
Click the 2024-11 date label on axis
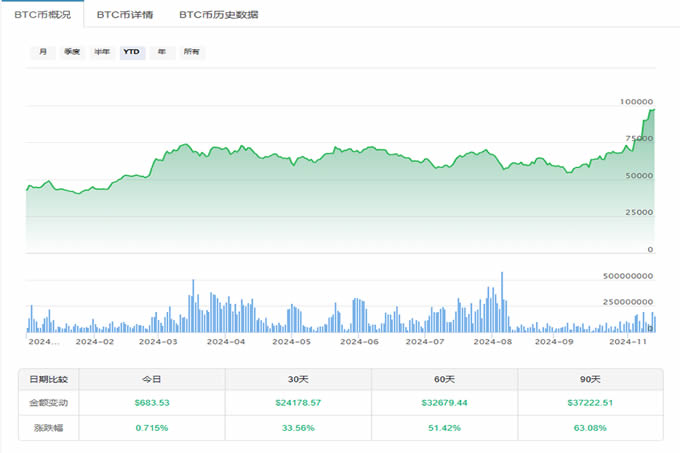(630, 341)
